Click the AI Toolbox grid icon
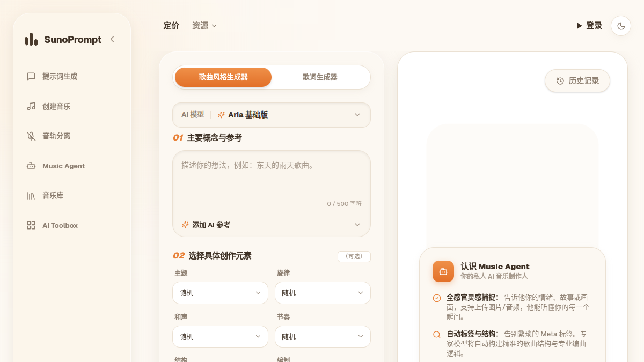The height and width of the screenshot is (362, 644). click(x=31, y=226)
